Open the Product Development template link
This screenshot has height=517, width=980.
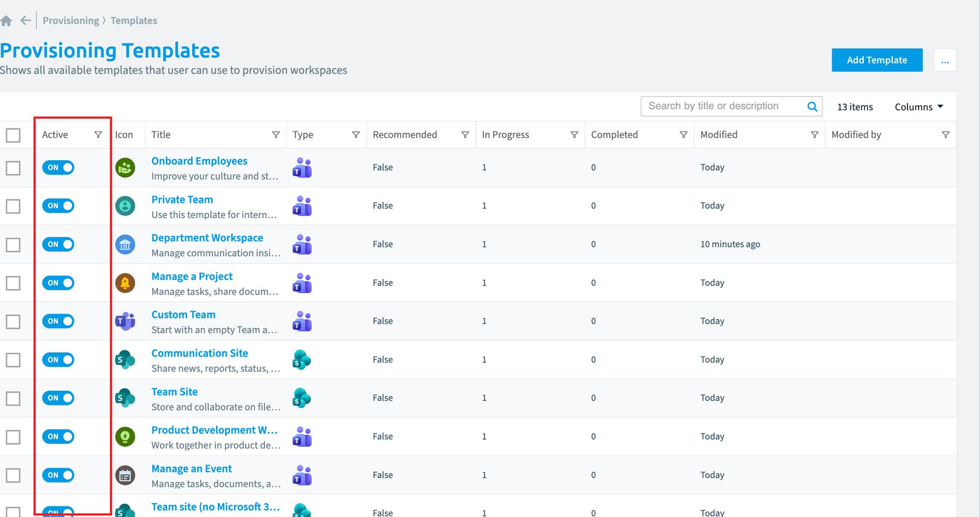[x=215, y=430]
